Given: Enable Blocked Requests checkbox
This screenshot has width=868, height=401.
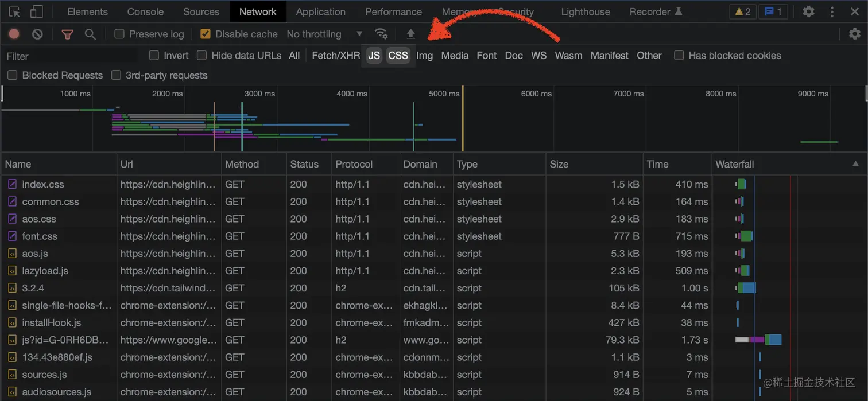Looking at the screenshot, I should click(x=13, y=75).
